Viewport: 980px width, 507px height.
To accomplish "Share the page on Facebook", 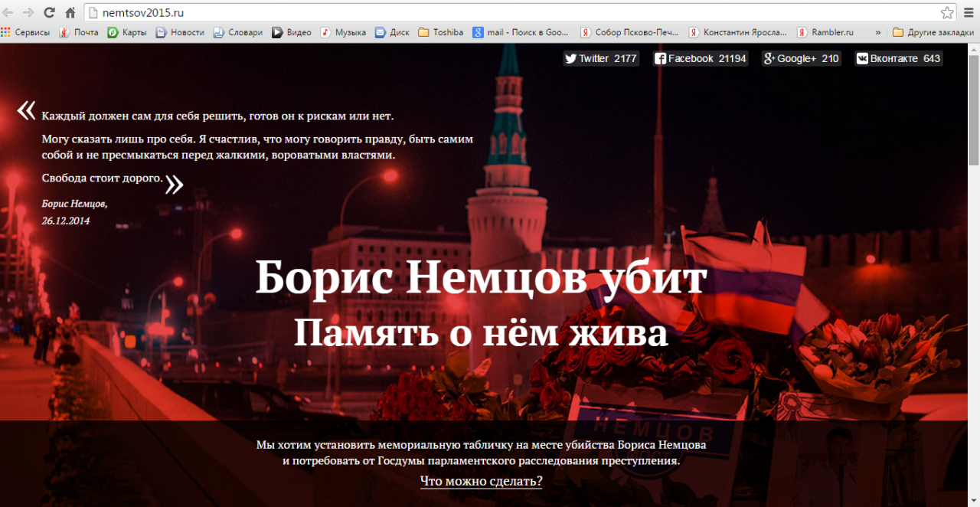I will tap(701, 58).
